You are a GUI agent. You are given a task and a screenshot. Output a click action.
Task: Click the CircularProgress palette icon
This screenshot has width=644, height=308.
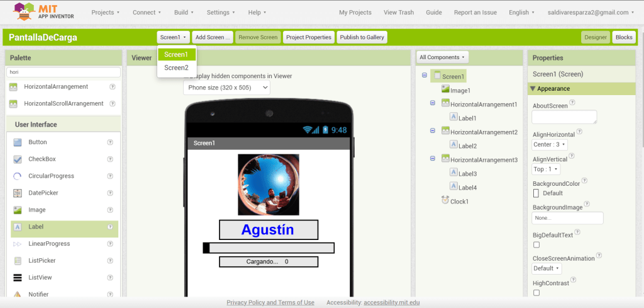(18, 176)
